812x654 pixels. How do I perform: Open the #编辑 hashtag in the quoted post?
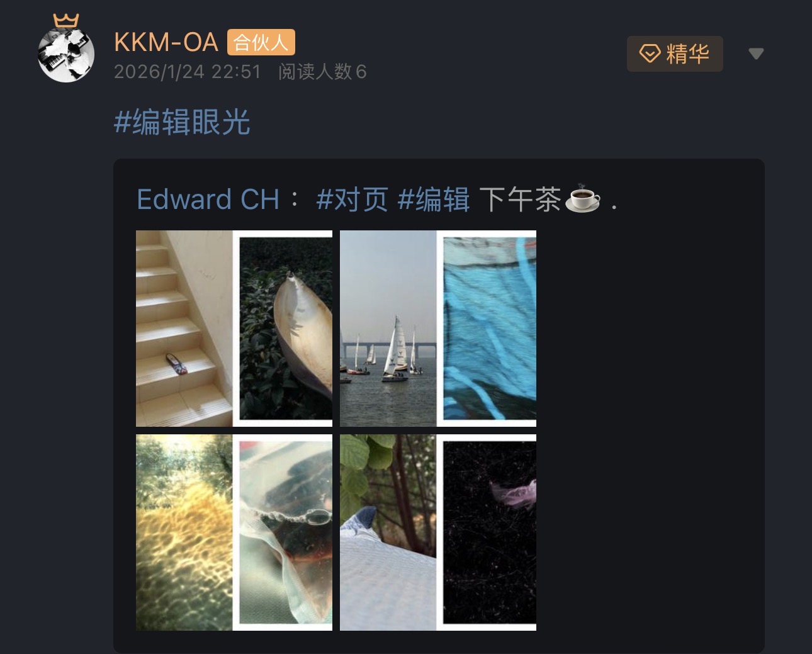(434, 200)
